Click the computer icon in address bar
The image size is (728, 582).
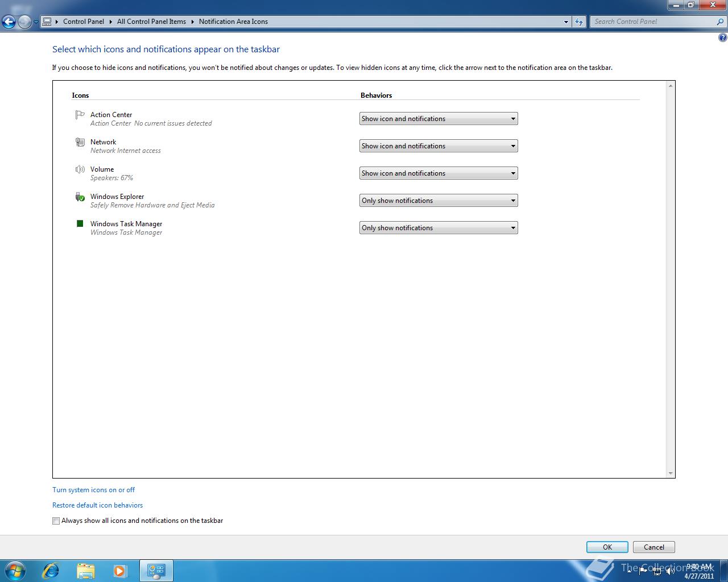point(47,22)
